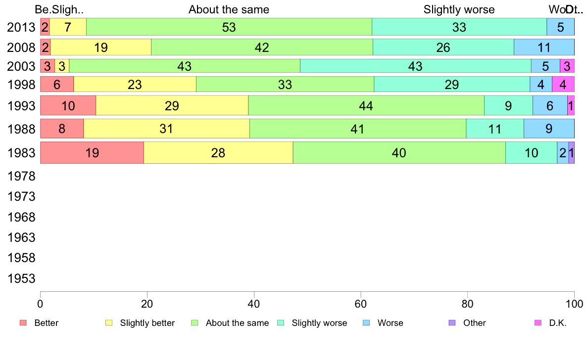The height and width of the screenshot is (364, 588).
Task: Click the red Better legend swatch
Action: [23, 323]
